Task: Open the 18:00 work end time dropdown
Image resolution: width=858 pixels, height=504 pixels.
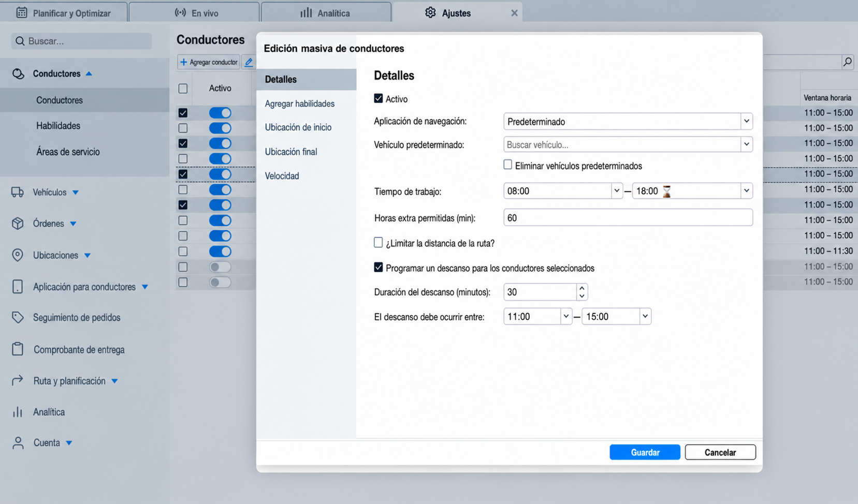Action: [x=746, y=191]
